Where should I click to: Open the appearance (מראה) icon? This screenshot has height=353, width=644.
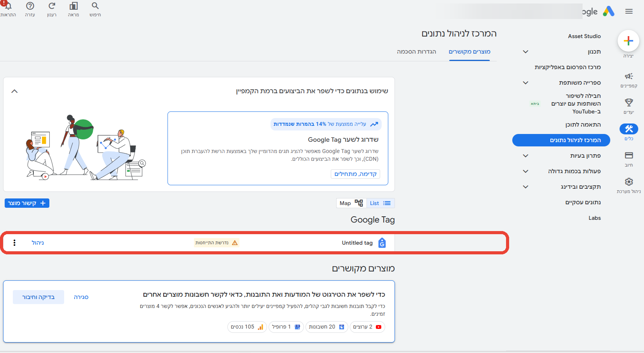[x=73, y=6]
